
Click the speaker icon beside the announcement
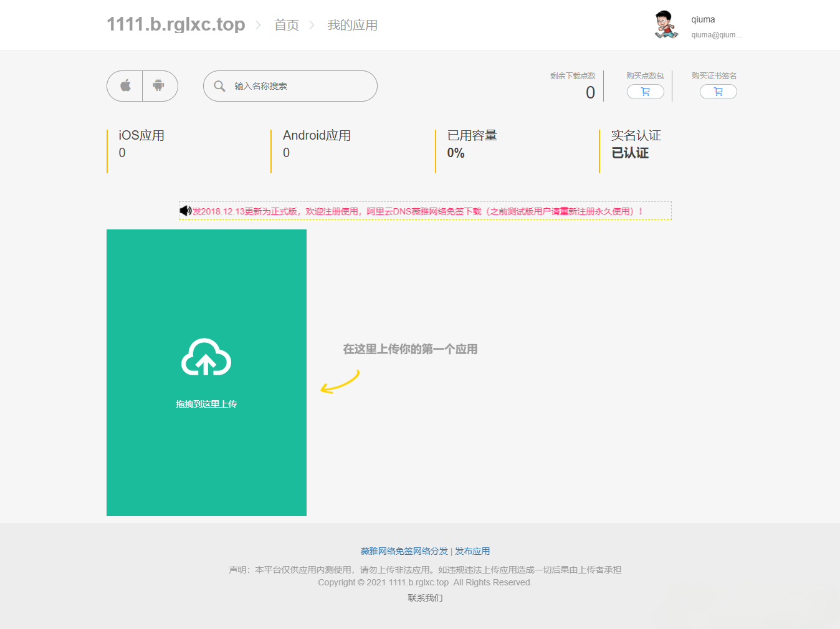click(185, 211)
